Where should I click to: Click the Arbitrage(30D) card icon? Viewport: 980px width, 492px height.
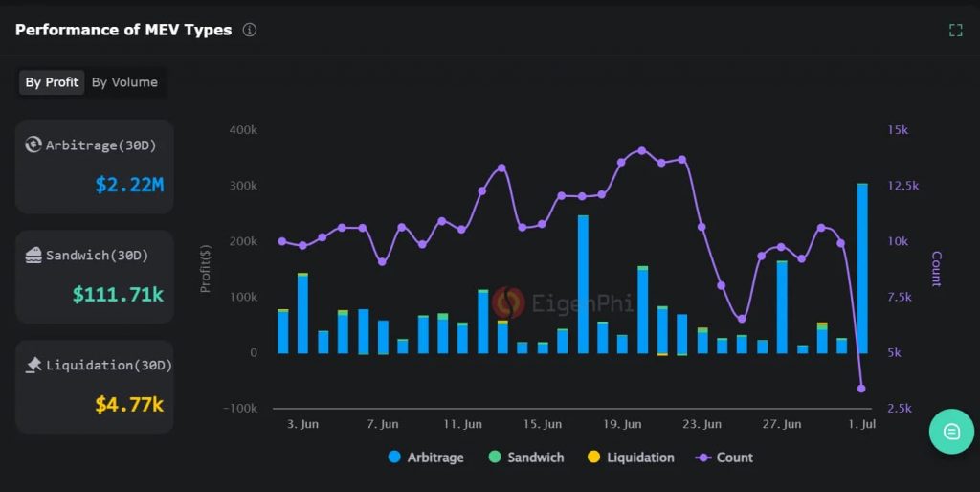click(x=33, y=145)
